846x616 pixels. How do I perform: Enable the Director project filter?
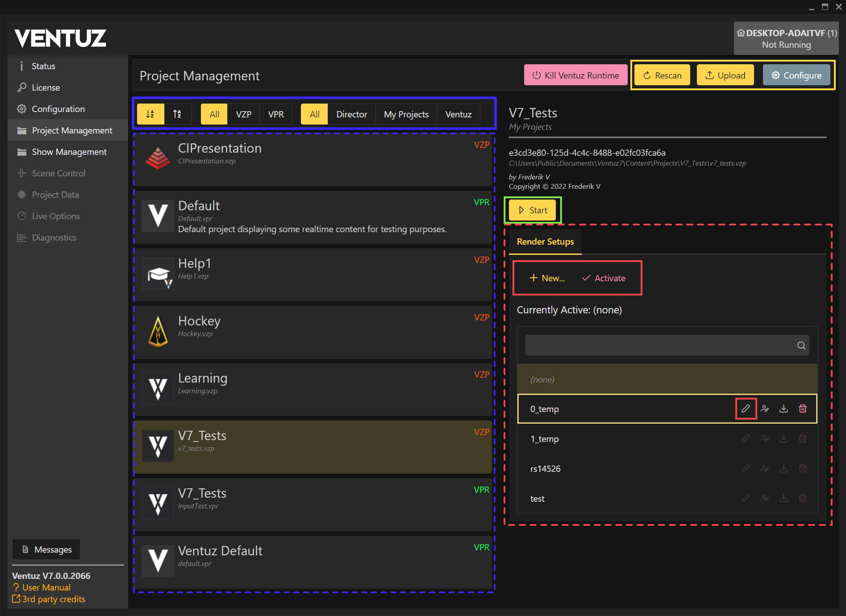(352, 114)
